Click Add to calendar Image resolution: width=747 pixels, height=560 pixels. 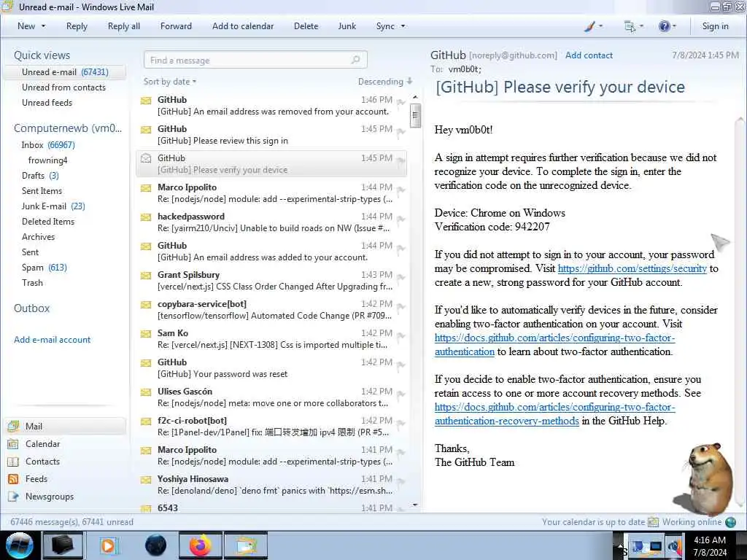pos(243,26)
